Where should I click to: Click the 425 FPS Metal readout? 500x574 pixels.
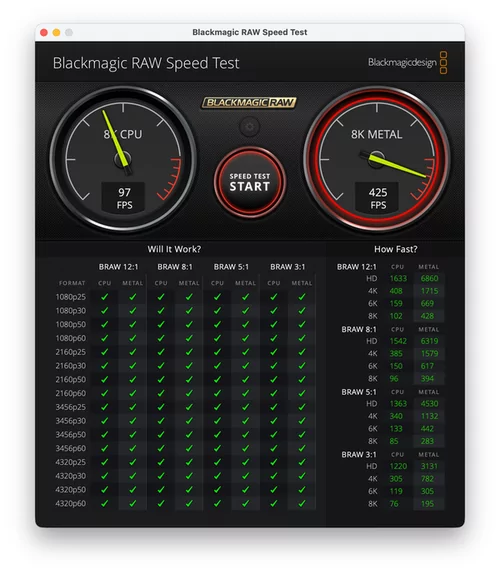pyautogui.click(x=377, y=198)
